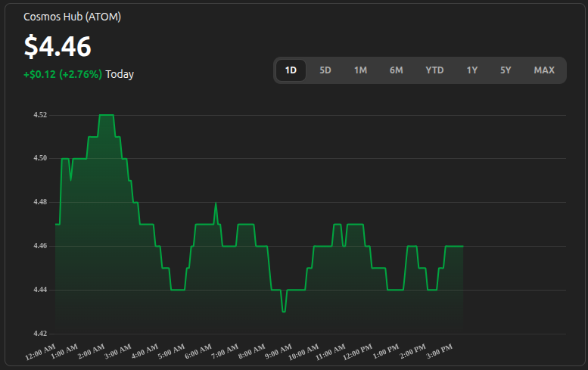Click the 9:00 AM x-axis label
The image size is (588, 370).
[x=278, y=351]
